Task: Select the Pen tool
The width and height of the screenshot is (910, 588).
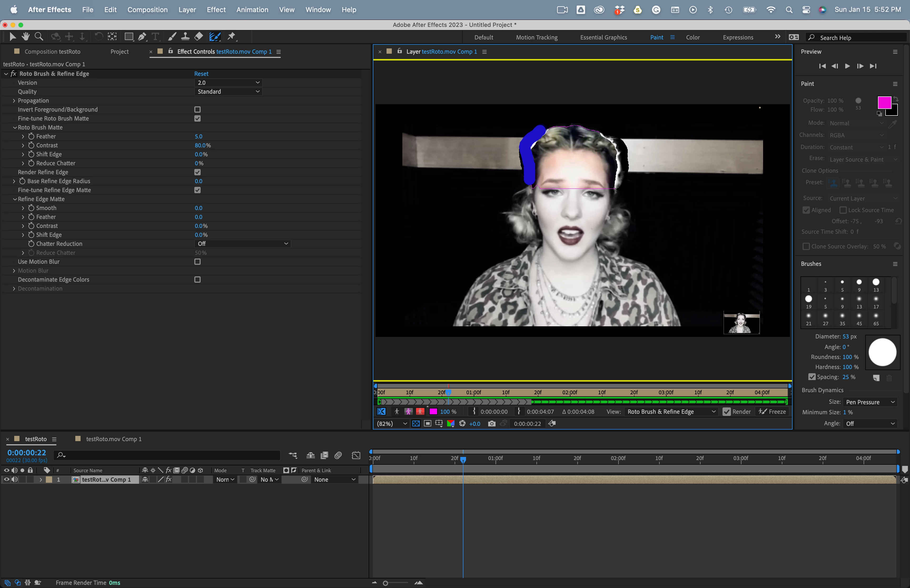Action: [x=142, y=37]
